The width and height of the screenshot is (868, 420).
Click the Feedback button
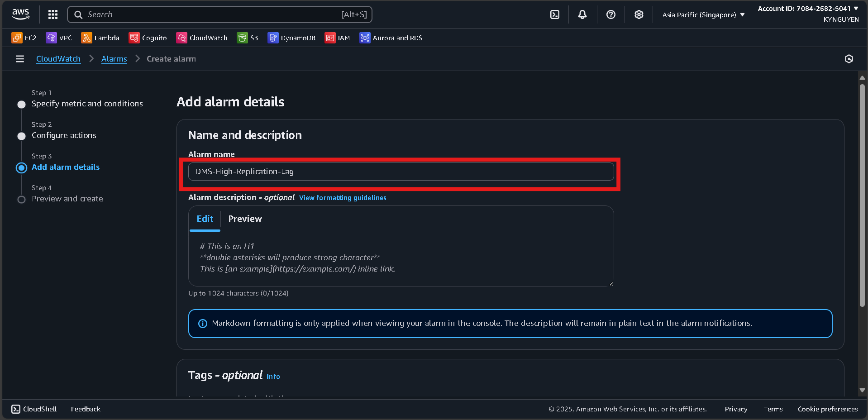[x=86, y=409]
